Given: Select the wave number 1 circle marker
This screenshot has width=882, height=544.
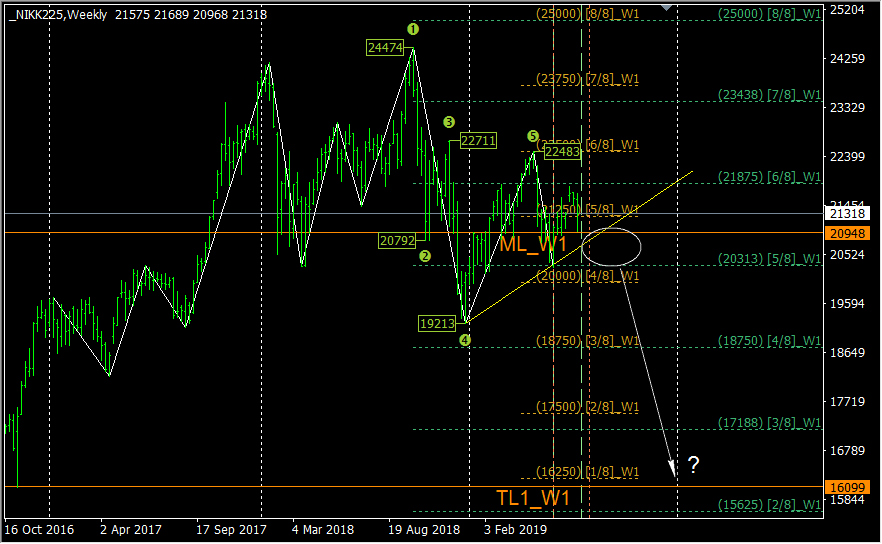Looking at the screenshot, I should click(x=413, y=29).
